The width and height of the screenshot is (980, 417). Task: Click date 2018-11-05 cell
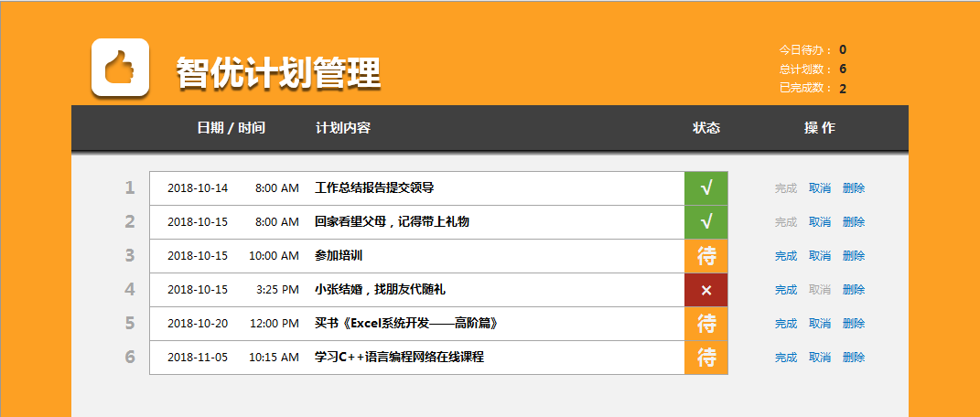pos(198,358)
